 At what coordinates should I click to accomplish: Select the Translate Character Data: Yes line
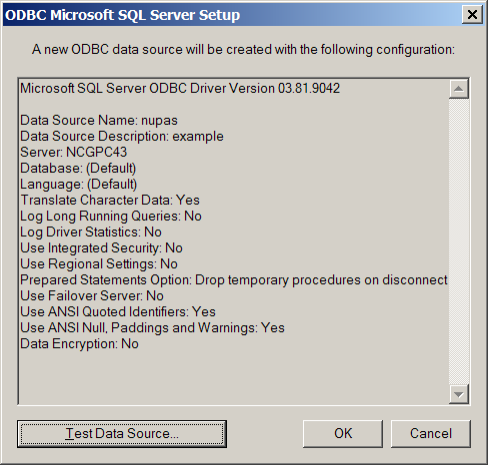(x=110, y=200)
